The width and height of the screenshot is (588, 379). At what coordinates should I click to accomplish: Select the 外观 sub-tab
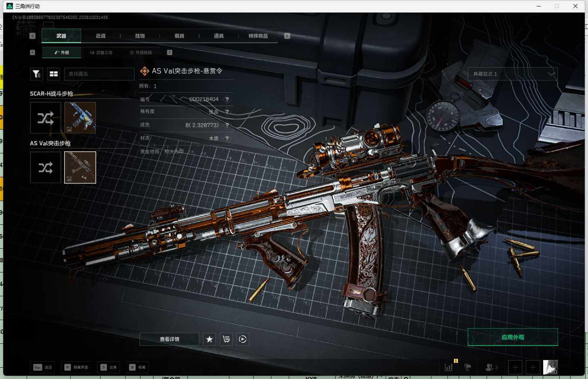(x=62, y=52)
